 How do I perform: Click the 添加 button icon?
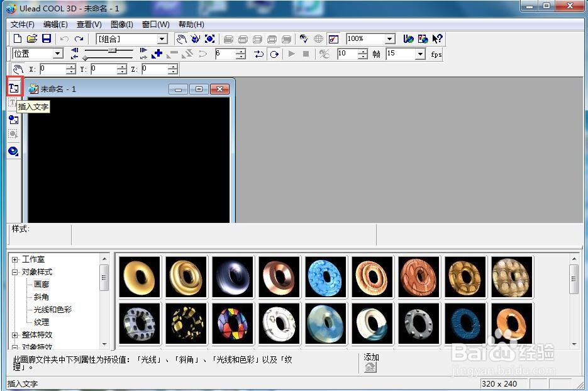(x=370, y=367)
